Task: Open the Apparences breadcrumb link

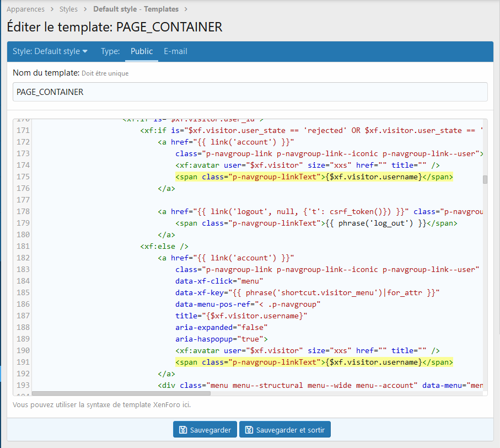Action: tap(25, 9)
